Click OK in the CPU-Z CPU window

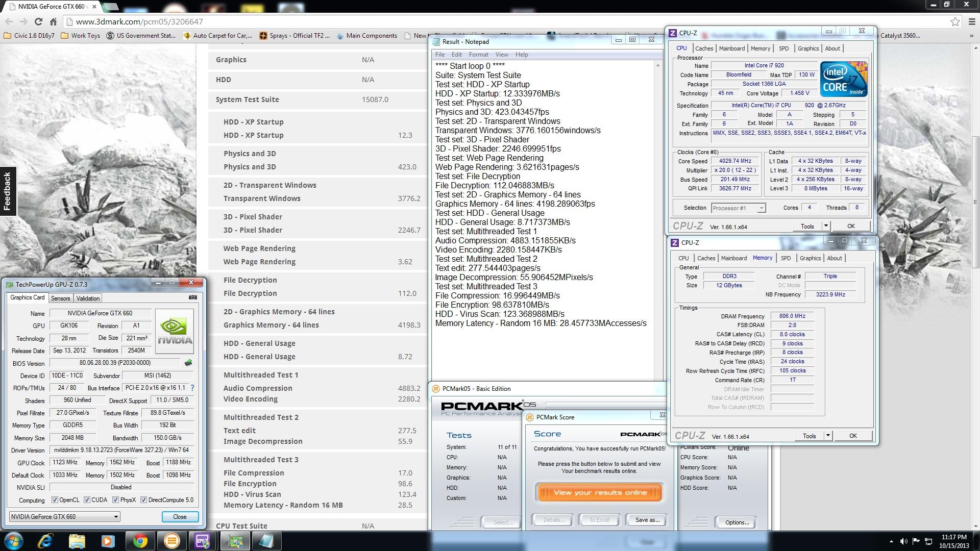851,226
